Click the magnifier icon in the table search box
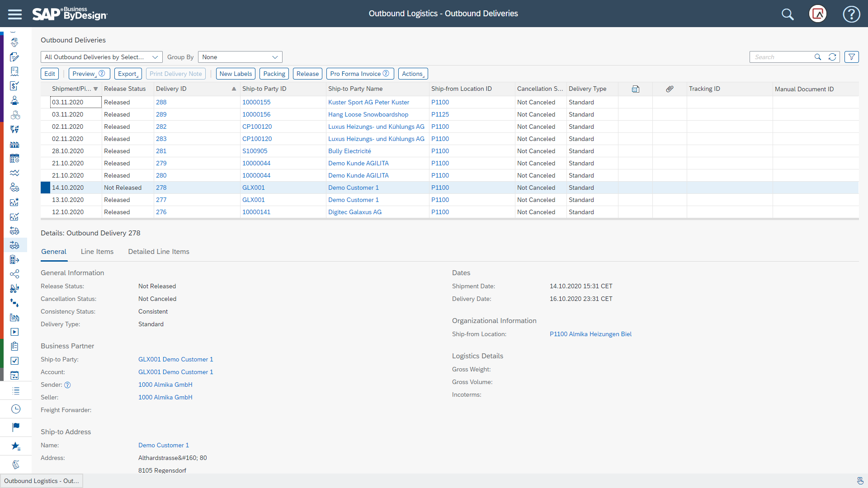 click(817, 57)
